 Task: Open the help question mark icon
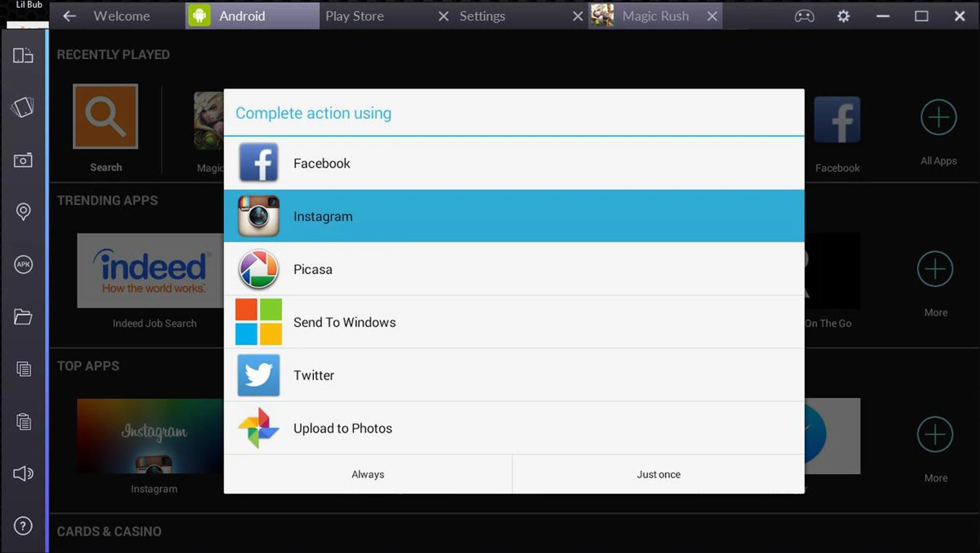point(23,526)
